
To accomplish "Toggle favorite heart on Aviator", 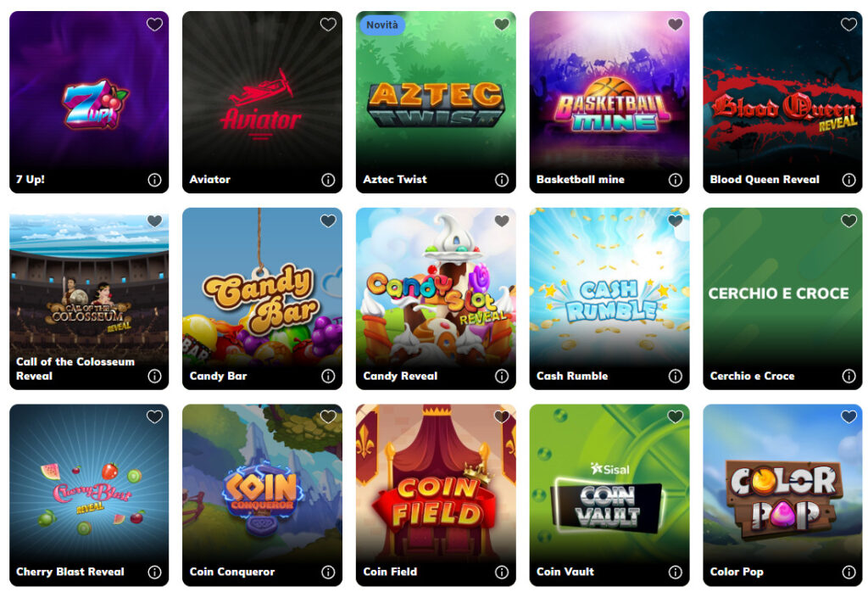I will point(328,25).
